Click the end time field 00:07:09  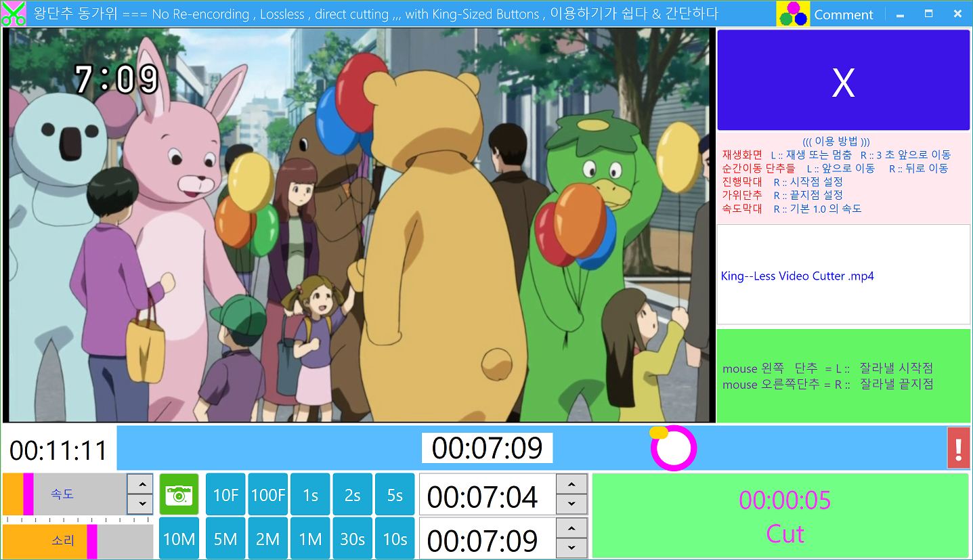[488, 540]
